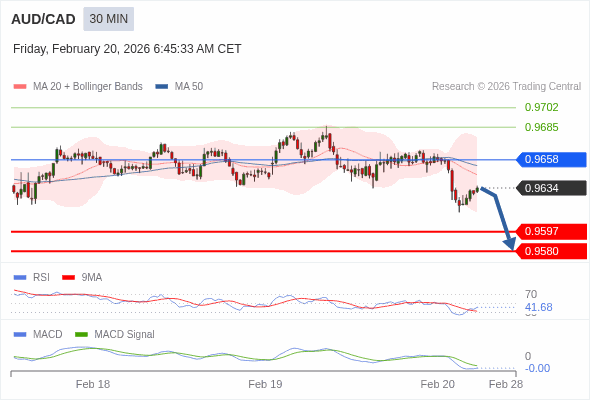Click the RSI legend label
Image resolution: width=590 pixels, height=400 pixels.
pos(41,278)
